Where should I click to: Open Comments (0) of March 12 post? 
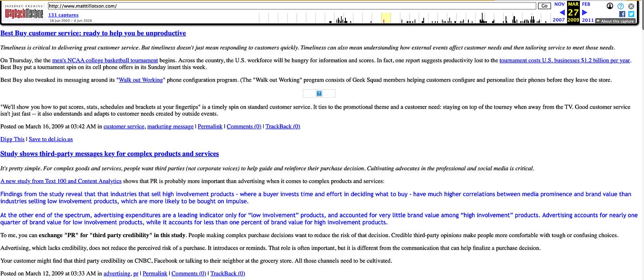coord(189,273)
